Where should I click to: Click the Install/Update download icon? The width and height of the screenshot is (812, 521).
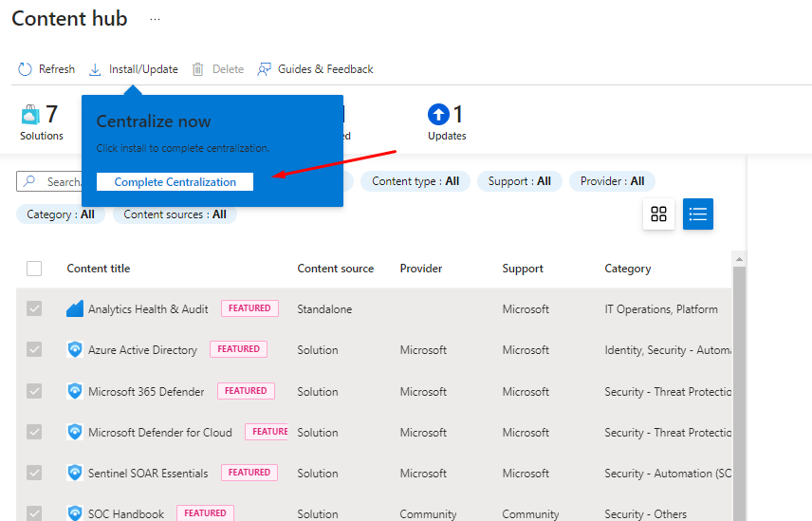[x=95, y=69]
